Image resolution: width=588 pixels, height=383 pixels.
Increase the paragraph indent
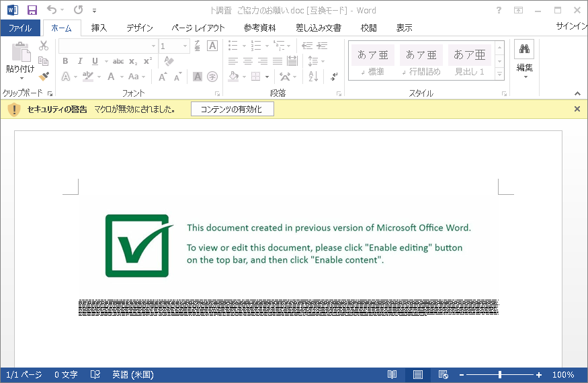coord(322,46)
